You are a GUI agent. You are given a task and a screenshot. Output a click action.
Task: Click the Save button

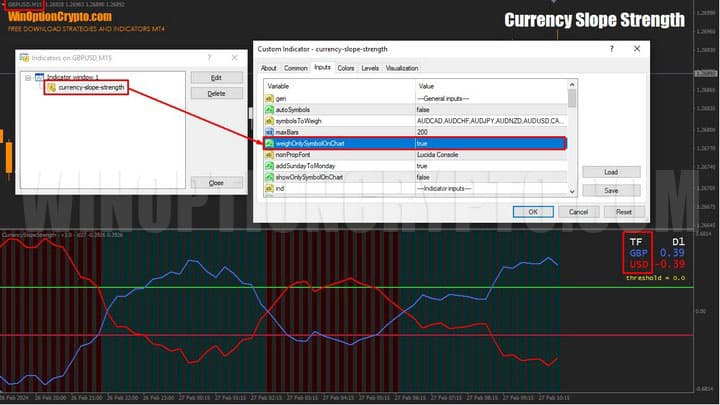pos(611,191)
